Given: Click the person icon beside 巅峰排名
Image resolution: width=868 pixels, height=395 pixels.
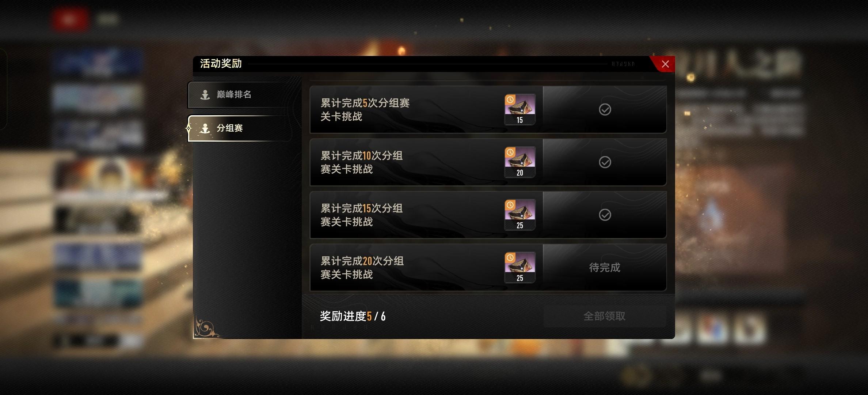Looking at the screenshot, I should [205, 95].
